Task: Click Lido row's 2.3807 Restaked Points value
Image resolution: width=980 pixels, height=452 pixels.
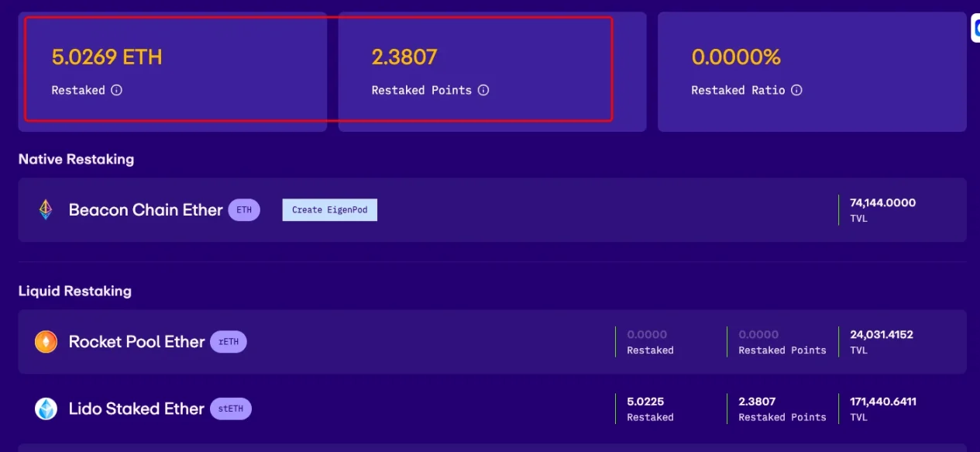Action: point(757,402)
